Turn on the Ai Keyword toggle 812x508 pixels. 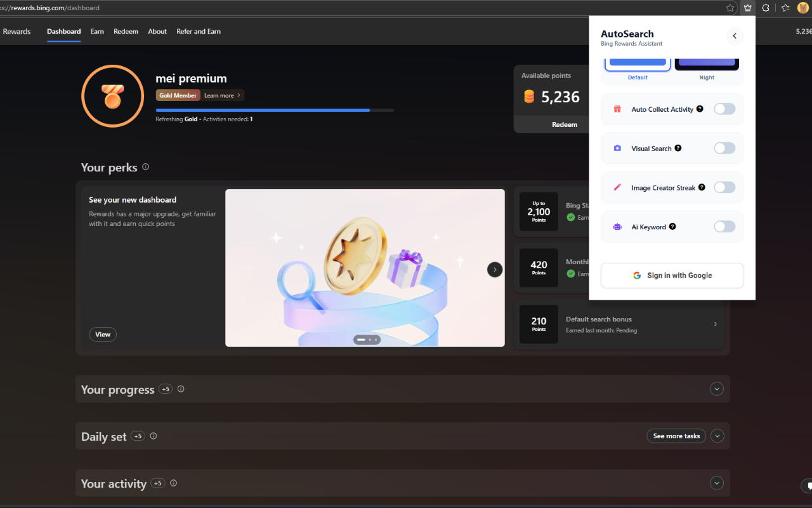724,227
